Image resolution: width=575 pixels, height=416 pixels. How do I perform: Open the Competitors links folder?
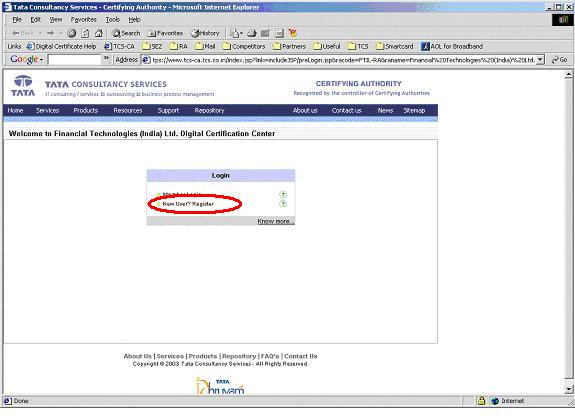(x=244, y=46)
